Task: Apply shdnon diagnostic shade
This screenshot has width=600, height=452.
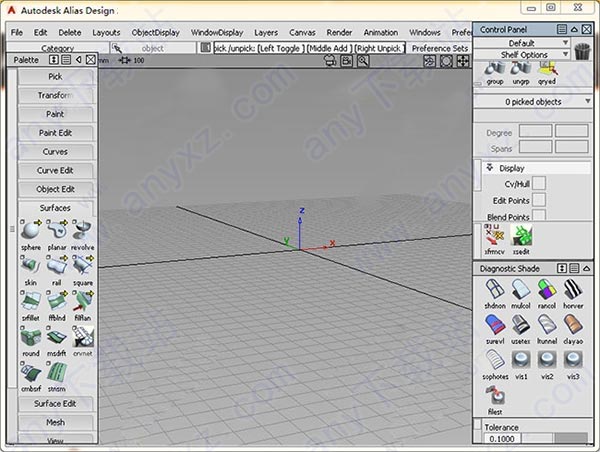Action: (495, 289)
